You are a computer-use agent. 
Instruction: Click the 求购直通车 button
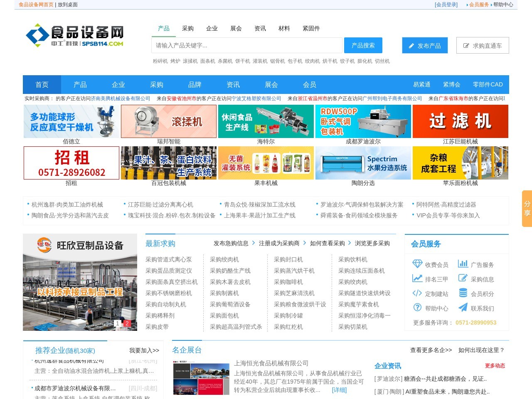(x=483, y=45)
